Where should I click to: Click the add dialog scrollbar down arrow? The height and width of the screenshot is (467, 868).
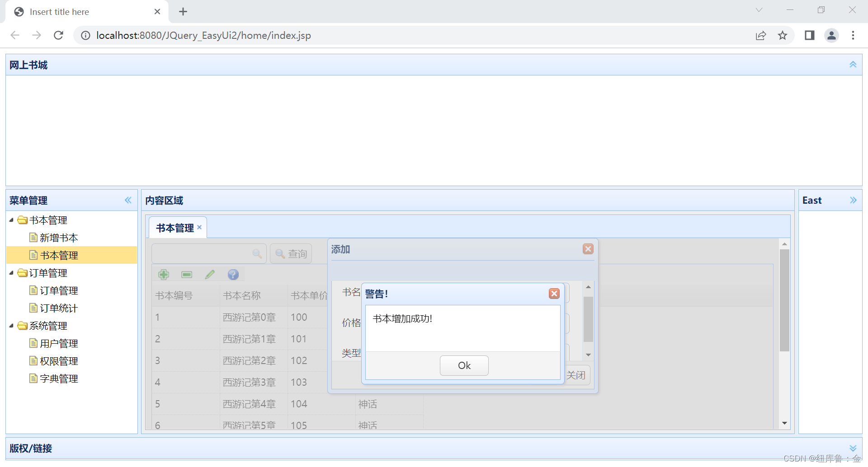[588, 355]
